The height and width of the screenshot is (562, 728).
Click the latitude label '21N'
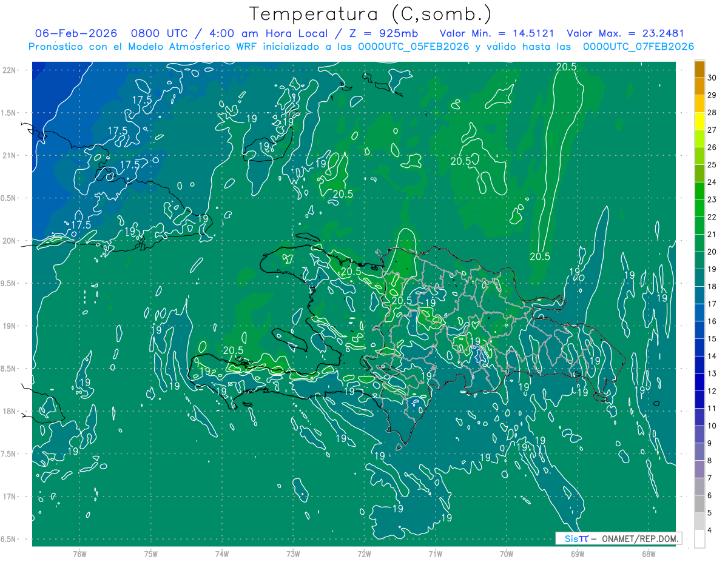click(x=9, y=155)
